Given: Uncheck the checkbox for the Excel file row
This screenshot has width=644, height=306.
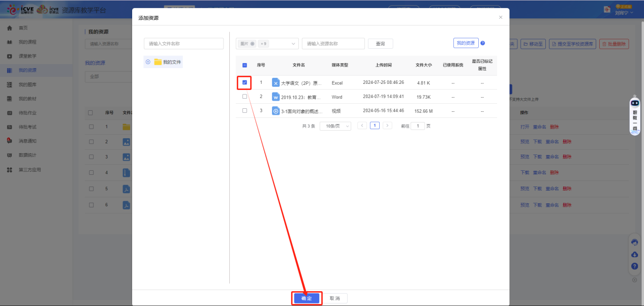Looking at the screenshot, I should click(x=244, y=82).
